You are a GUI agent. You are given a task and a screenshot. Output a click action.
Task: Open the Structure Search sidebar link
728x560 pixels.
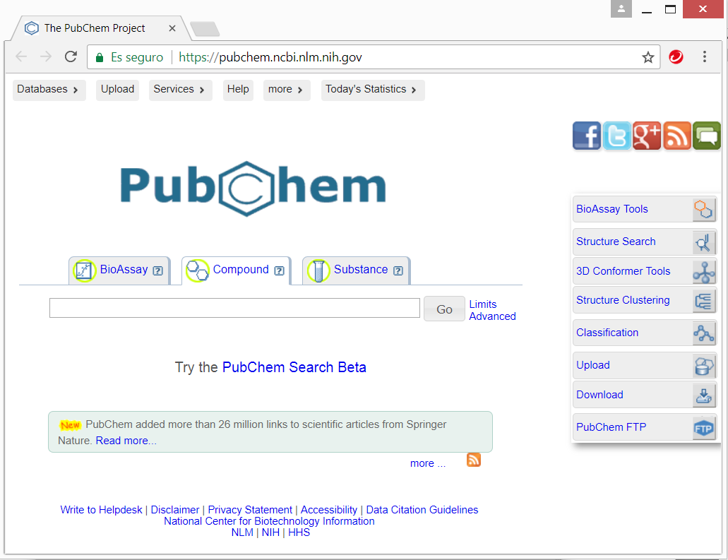tap(616, 242)
